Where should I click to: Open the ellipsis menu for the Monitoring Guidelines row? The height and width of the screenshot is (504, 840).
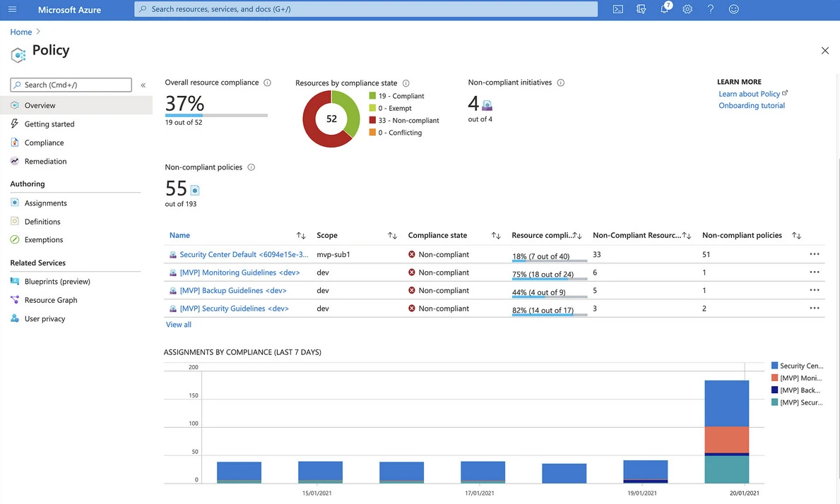pyautogui.click(x=815, y=272)
